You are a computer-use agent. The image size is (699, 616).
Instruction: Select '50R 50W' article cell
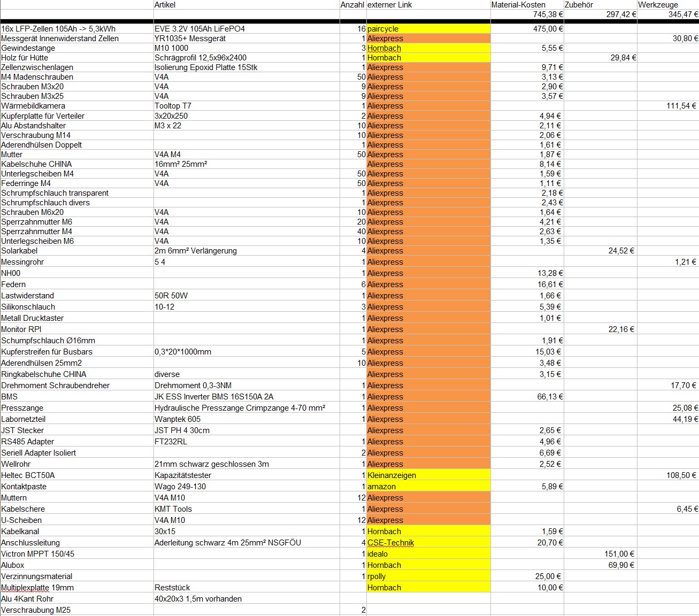click(247, 296)
